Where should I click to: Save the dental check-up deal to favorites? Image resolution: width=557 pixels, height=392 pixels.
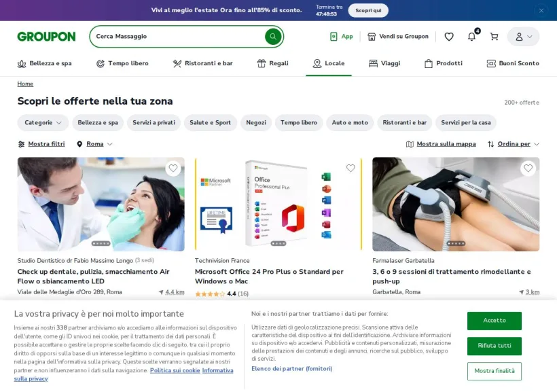click(x=173, y=168)
